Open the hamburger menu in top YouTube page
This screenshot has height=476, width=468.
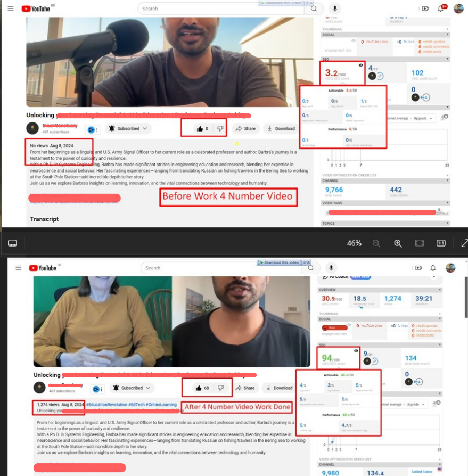pyautogui.click(x=11, y=9)
